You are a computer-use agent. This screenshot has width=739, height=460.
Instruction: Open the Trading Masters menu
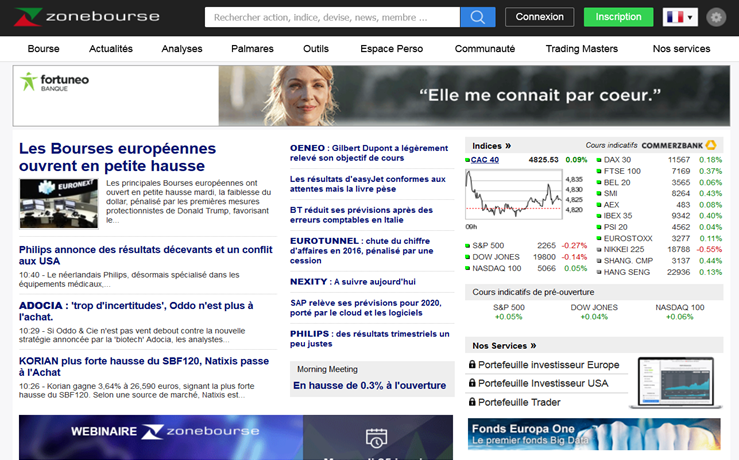tap(582, 49)
